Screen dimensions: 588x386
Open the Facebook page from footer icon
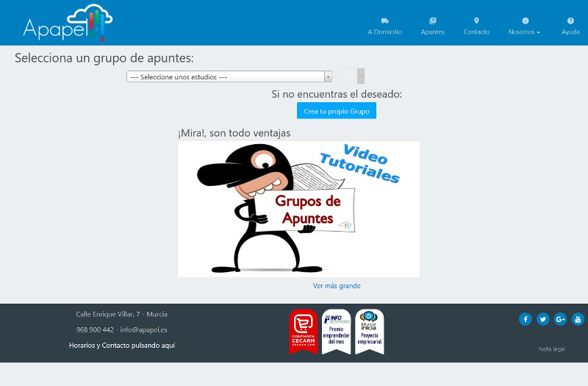point(526,318)
